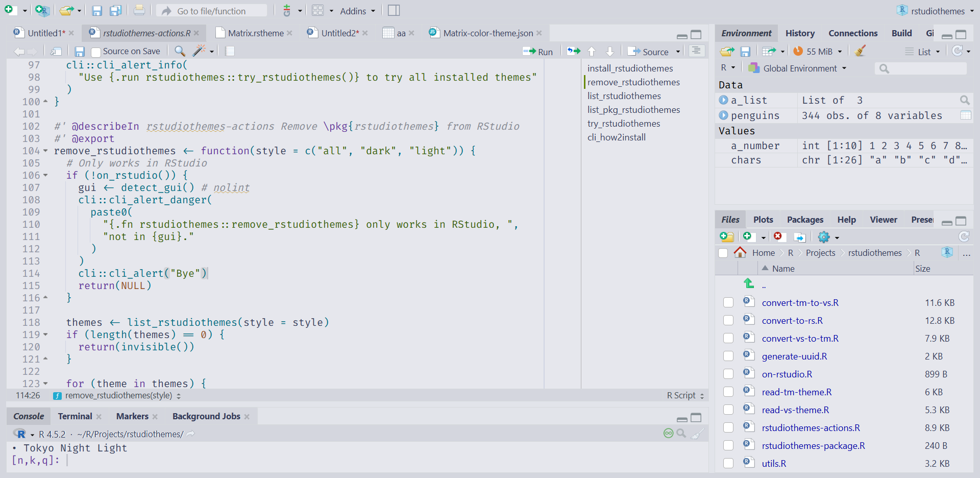The height and width of the screenshot is (478, 980).
Task: Select the on-rstudio.R file checkbox
Action: [x=728, y=374]
